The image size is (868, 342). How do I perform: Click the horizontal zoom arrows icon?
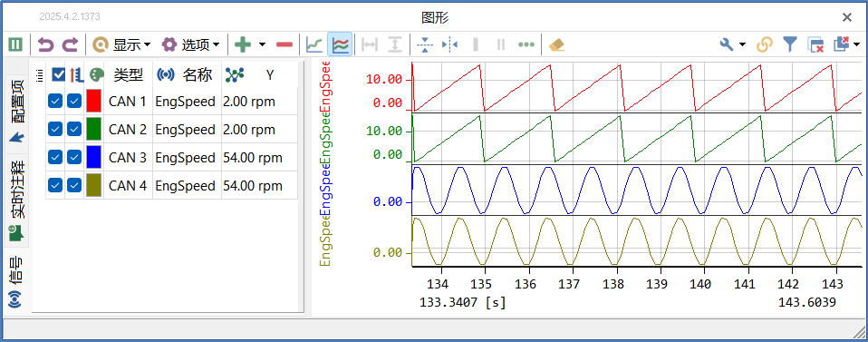coord(450,44)
